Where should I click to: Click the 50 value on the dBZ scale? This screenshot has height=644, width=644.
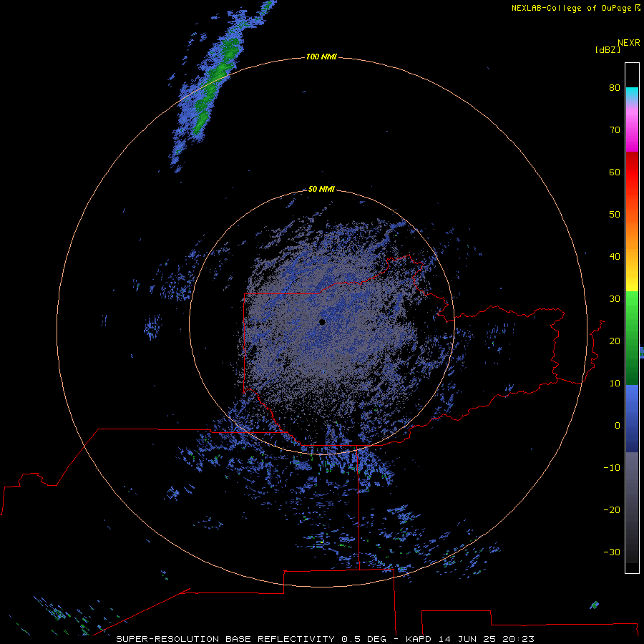pos(615,215)
